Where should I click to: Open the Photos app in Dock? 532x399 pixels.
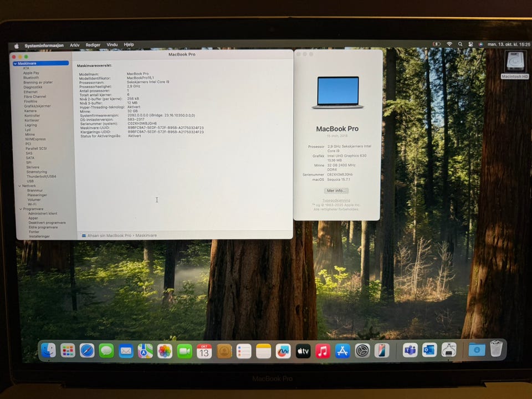[165, 351]
